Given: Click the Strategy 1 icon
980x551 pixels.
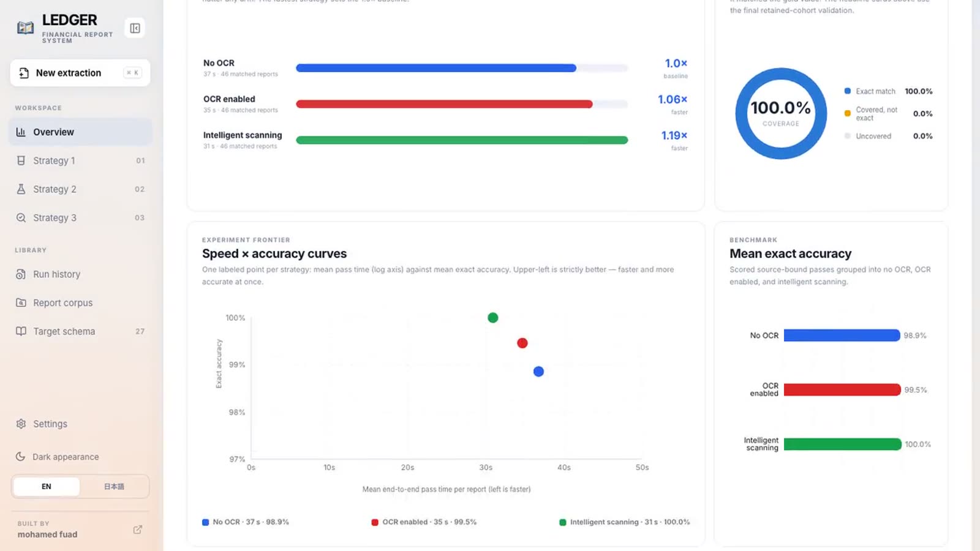Looking at the screenshot, I should click(21, 160).
